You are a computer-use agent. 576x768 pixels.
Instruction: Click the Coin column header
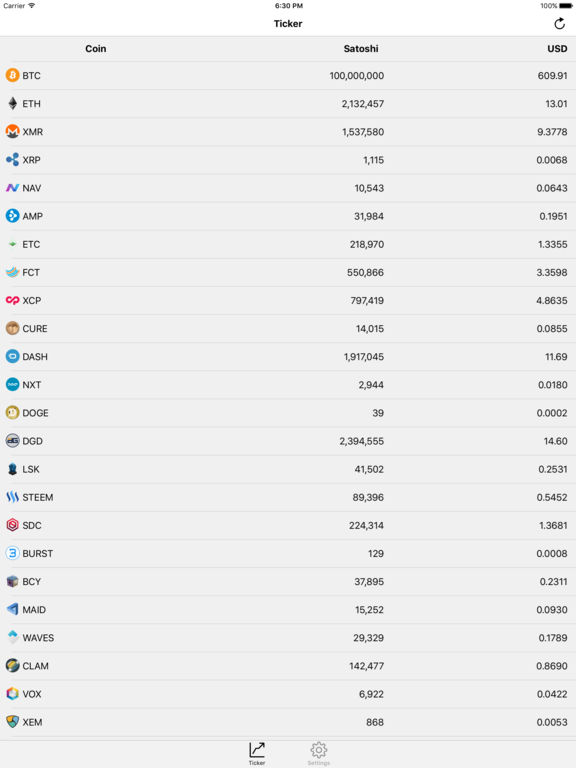[x=96, y=48]
